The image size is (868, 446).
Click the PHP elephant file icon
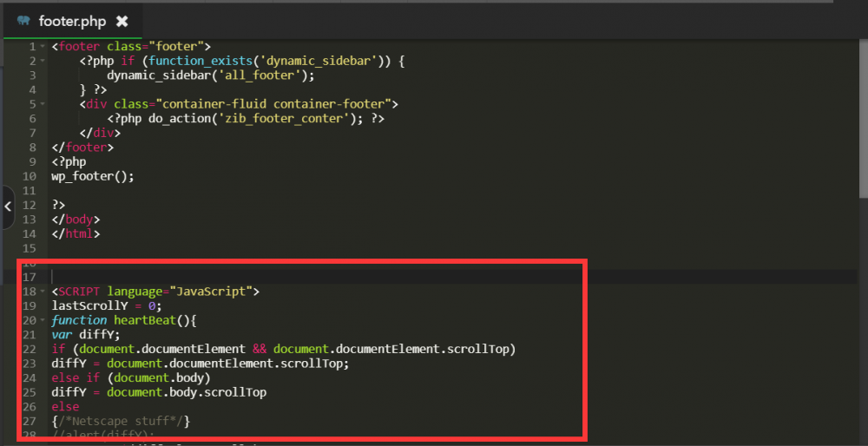(x=23, y=21)
